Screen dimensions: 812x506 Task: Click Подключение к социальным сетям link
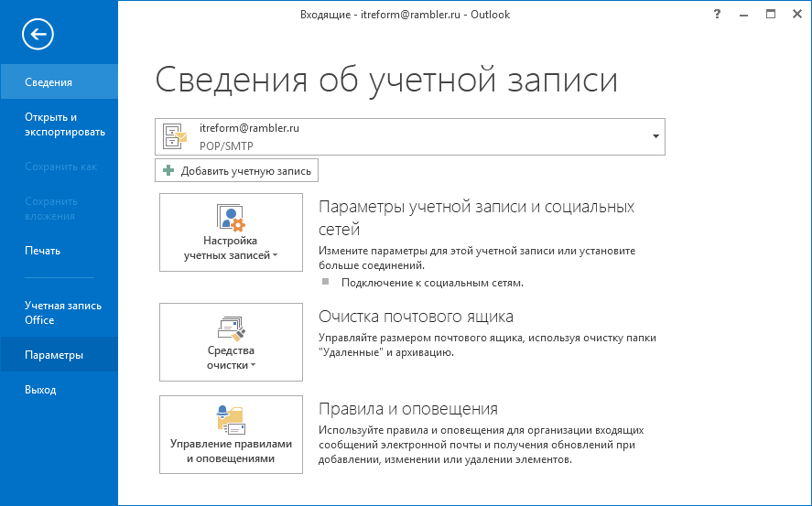click(x=432, y=283)
